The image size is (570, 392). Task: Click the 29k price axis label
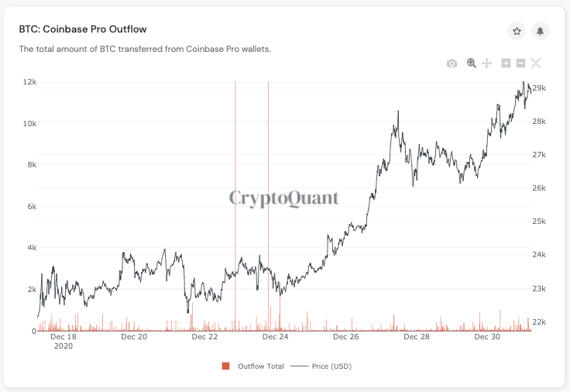coord(539,88)
